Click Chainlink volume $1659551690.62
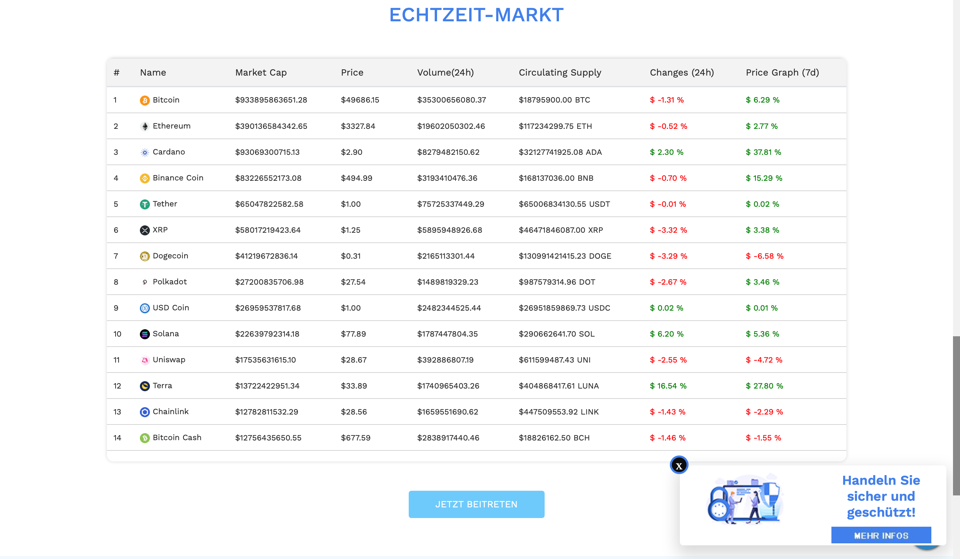Viewport: 960px width, 559px height. [x=448, y=412]
